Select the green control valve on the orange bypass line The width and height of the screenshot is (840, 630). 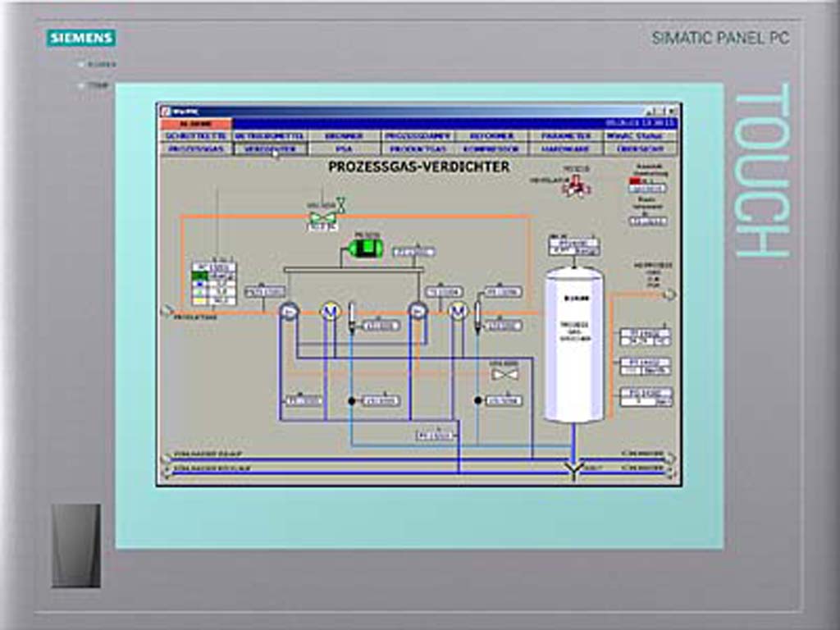(323, 217)
